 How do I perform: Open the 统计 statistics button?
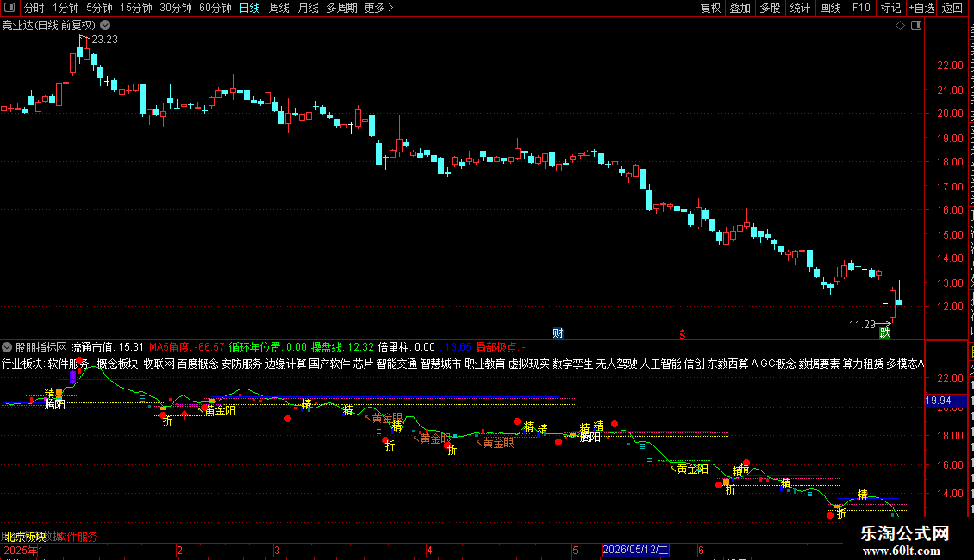tap(799, 8)
